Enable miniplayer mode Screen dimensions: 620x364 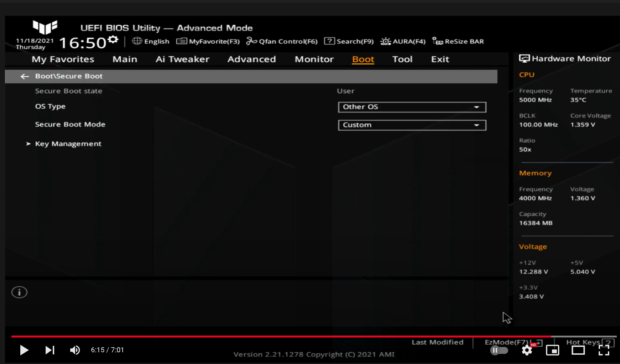coord(553,350)
